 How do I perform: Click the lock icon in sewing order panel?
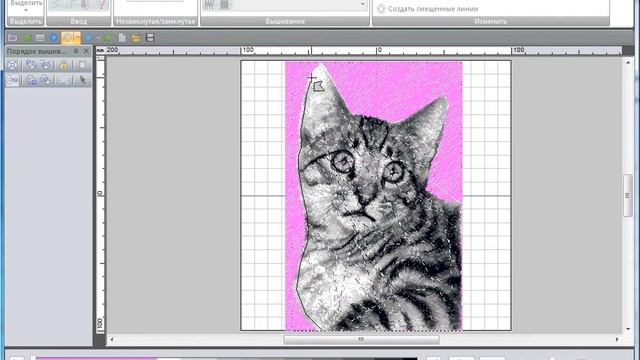pyautogui.click(x=64, y=65)
